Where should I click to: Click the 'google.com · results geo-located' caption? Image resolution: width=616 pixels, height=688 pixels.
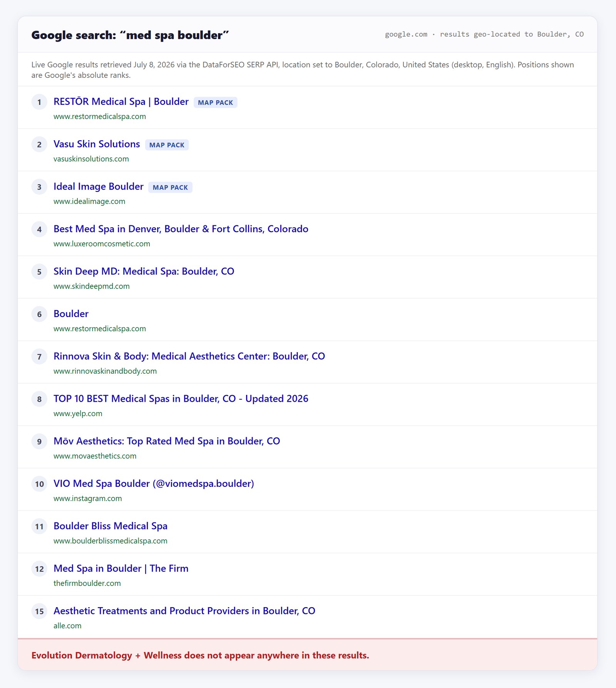(x=484, y=34)
